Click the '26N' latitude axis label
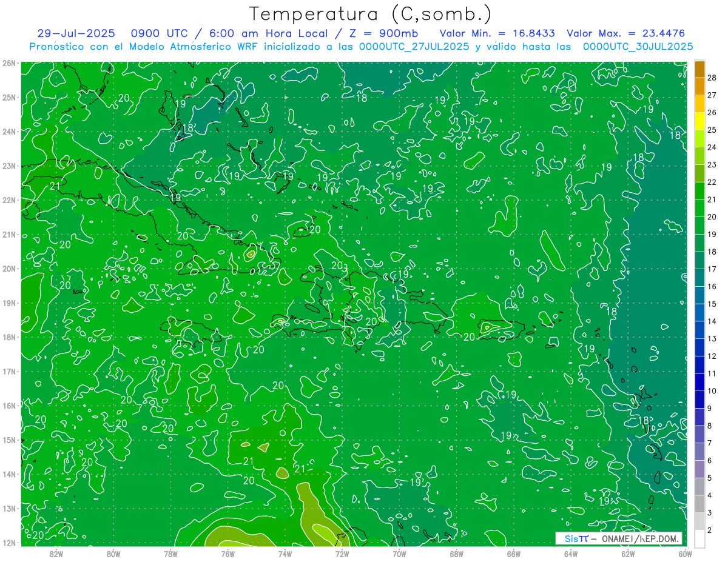 [9, 63]
